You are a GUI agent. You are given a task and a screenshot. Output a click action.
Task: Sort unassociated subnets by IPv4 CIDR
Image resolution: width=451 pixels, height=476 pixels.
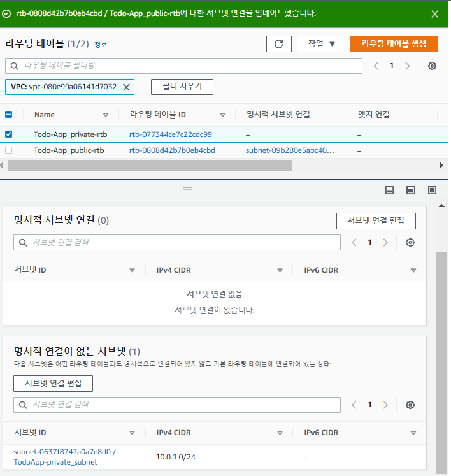pyautogui.click(x=280, y=433)
